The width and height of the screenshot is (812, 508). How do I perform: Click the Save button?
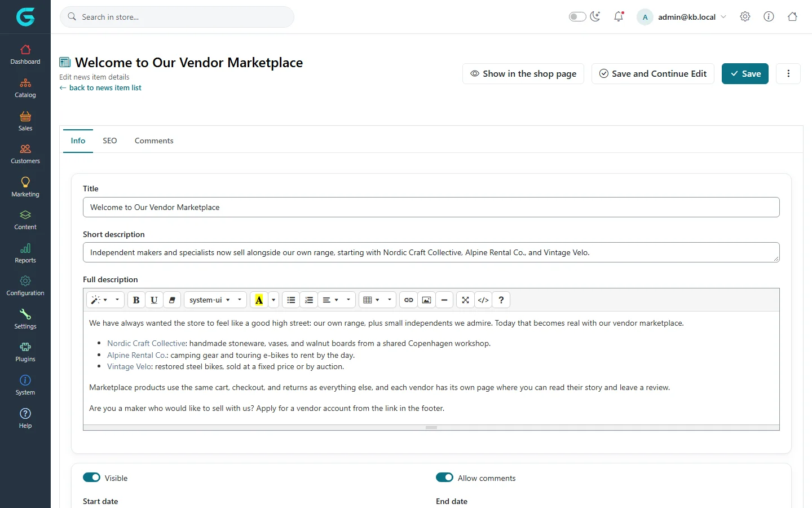pyautogui.click(x=745, y=73)
